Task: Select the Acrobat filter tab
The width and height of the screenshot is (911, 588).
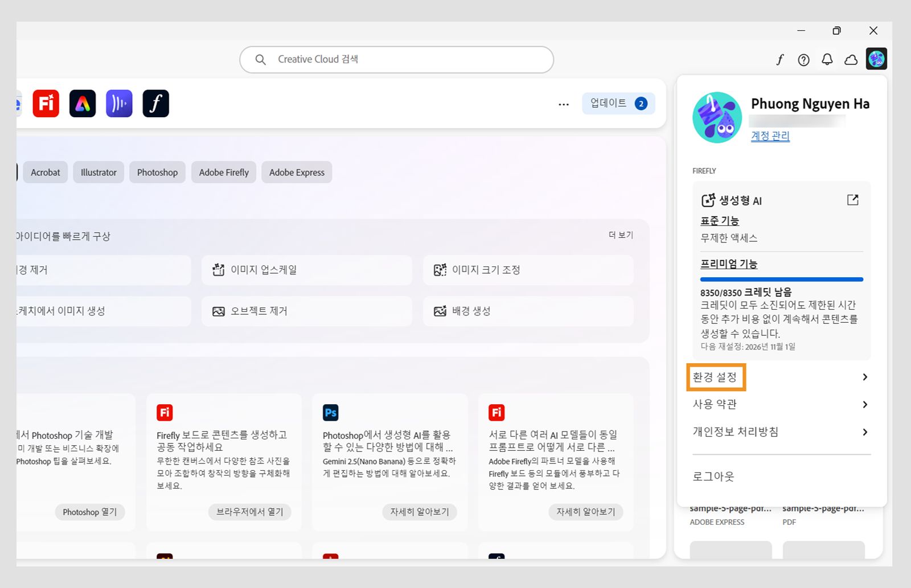Action: 46,172
